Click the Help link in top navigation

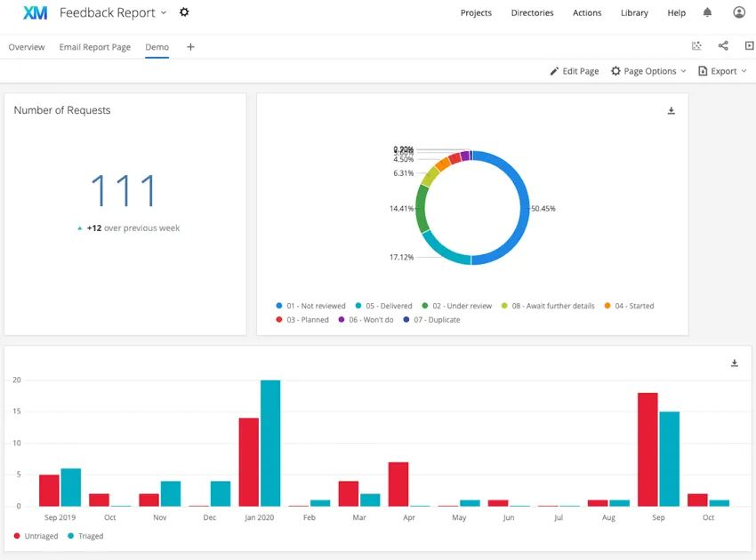(x=676, y=12)
